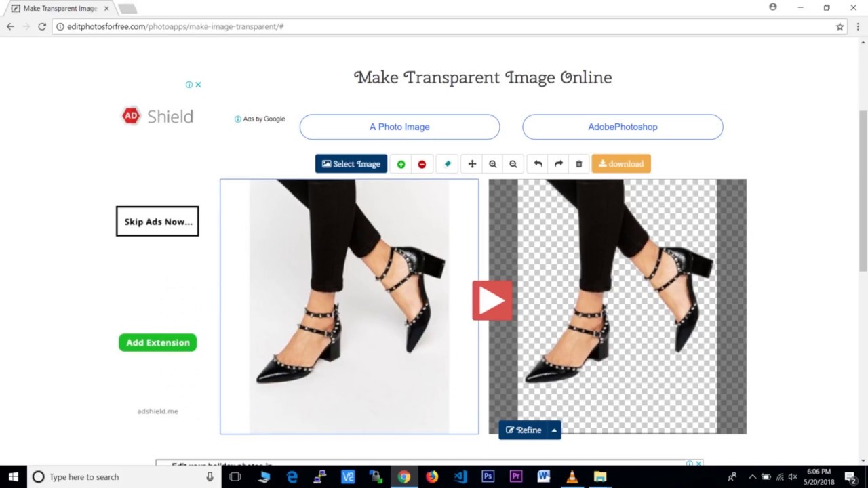868x488 pixels.
Task: Delete with the trash icon
Action: click(x=579, y=164)
